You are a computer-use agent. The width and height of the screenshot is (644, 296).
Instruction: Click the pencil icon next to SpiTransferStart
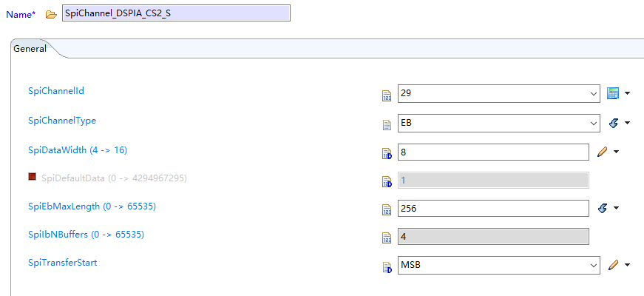point(612,265)
